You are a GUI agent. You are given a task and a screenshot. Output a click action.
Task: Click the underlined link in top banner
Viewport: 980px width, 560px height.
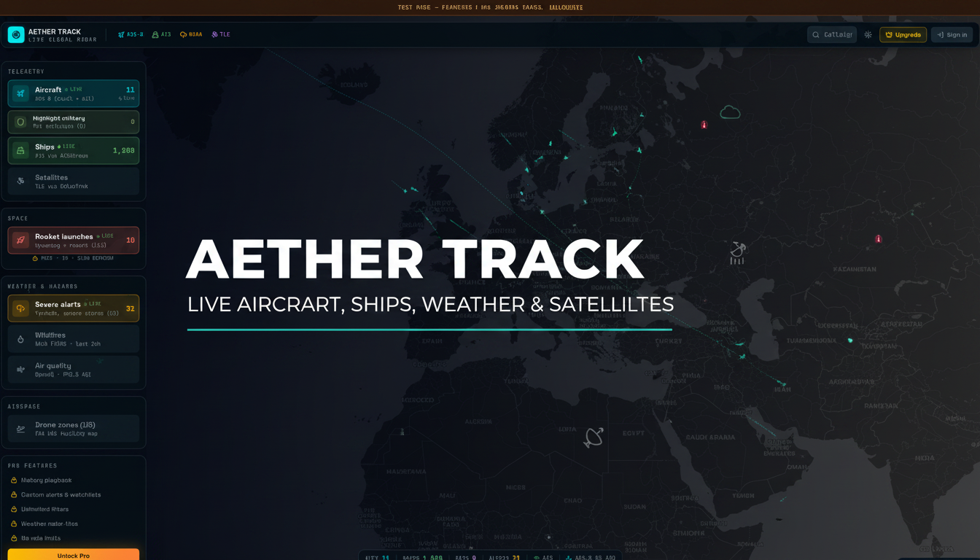566,7
